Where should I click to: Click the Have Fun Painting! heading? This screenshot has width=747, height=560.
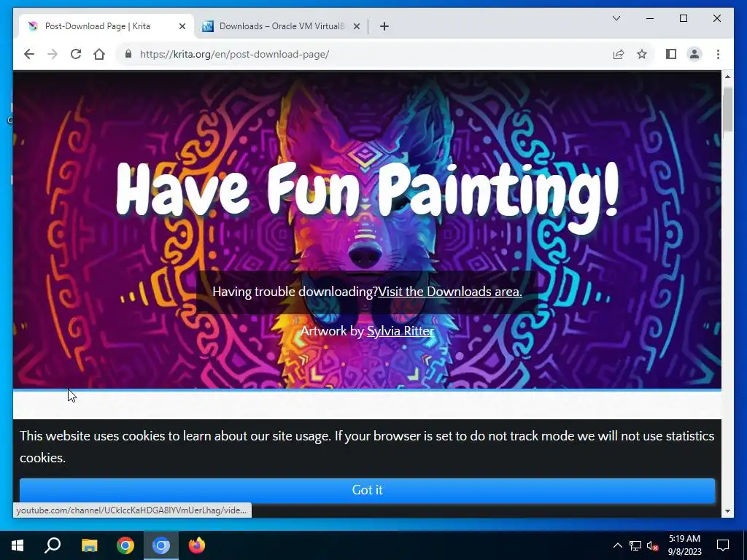point(368,196)
